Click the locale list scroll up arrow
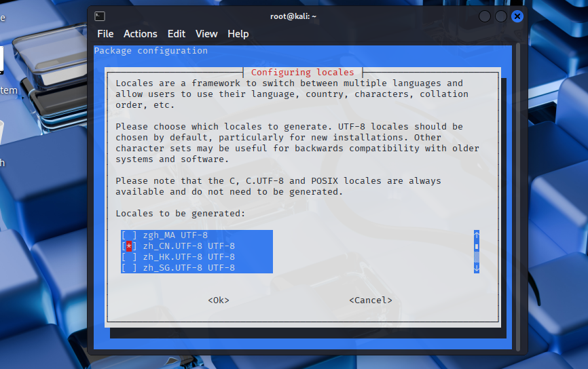 [477, 235]
